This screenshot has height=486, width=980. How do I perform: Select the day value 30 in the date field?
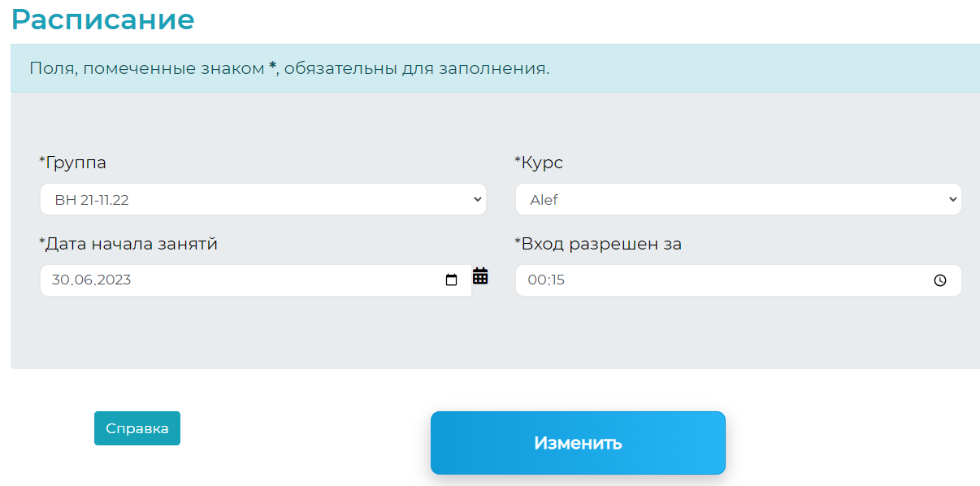(x=59, y=280)
